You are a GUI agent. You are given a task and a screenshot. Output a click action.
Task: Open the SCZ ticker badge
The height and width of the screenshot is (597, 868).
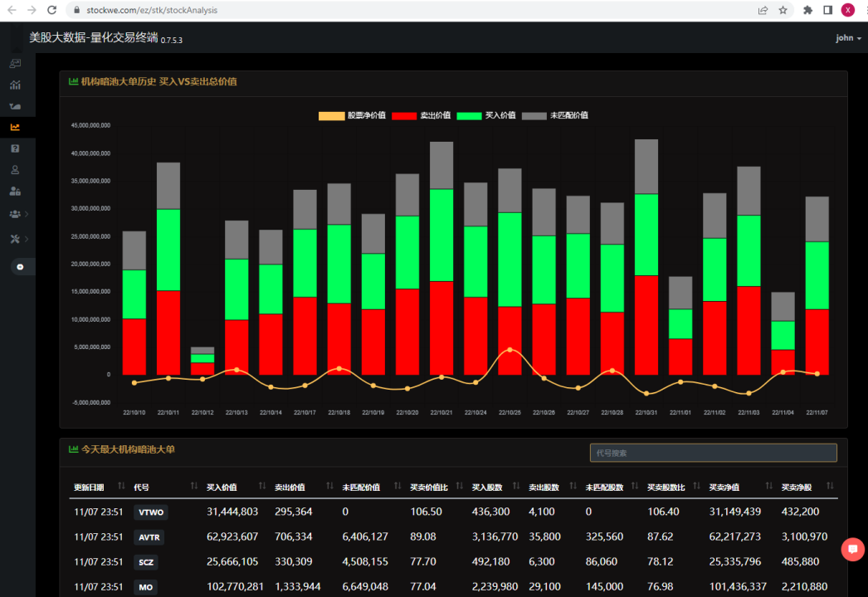tap(145, 562)
